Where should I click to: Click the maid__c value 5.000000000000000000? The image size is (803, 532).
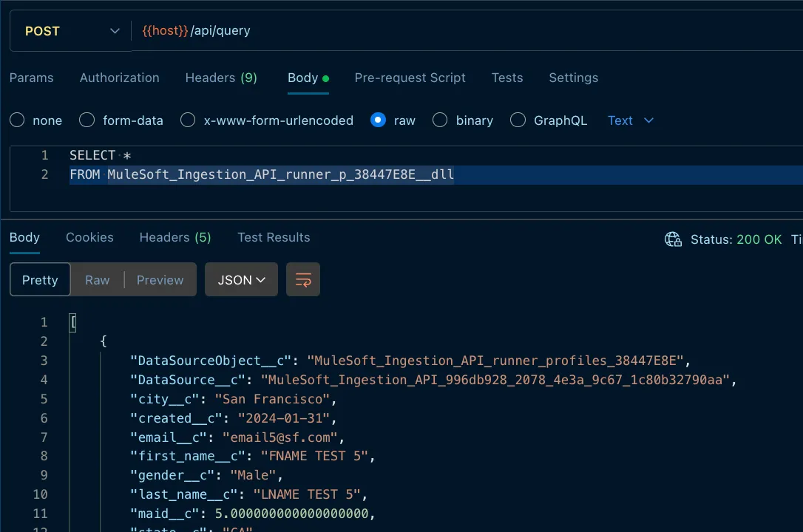292,514
